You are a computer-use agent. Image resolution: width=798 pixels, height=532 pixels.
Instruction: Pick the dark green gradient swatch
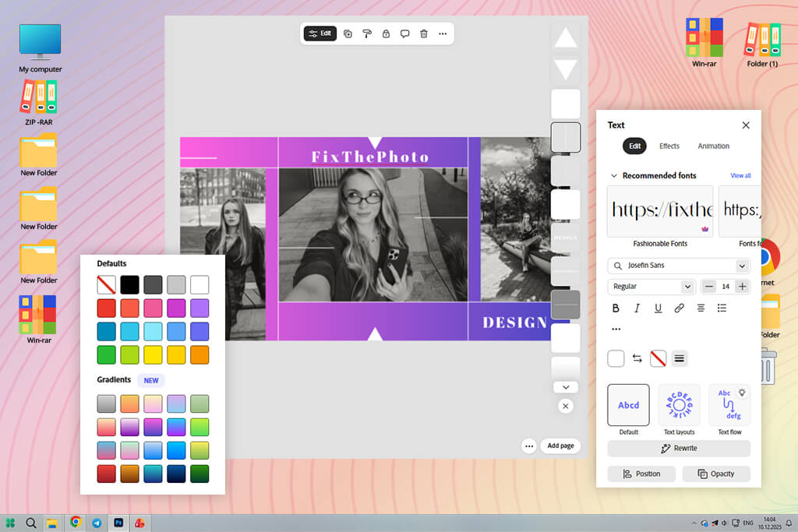click(199, 474)
